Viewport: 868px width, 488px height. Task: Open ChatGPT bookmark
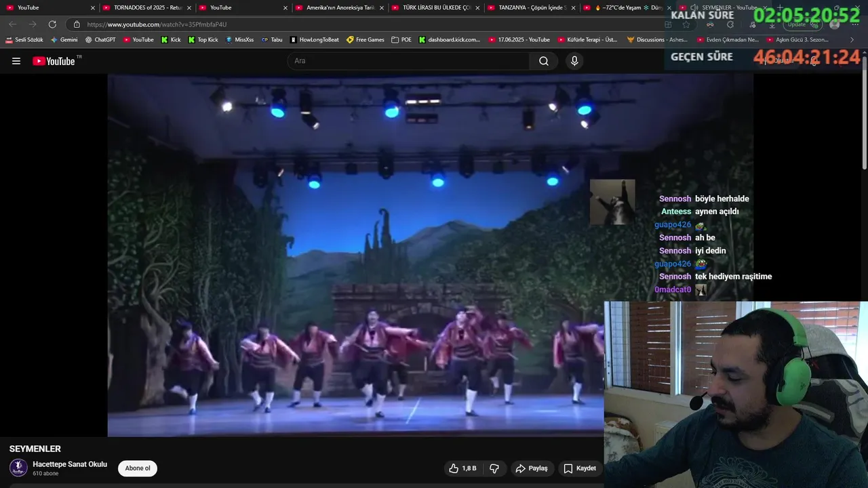pyautogui.click(x=100, y=40)
